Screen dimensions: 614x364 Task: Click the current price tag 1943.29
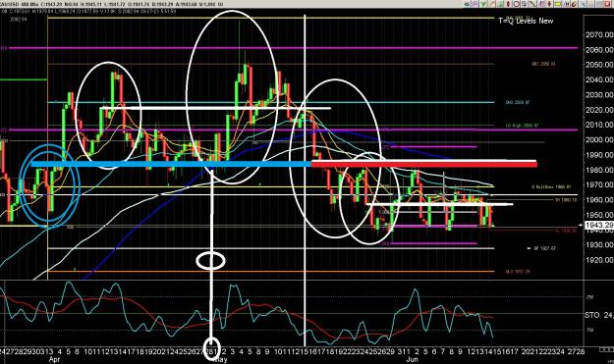599,226
